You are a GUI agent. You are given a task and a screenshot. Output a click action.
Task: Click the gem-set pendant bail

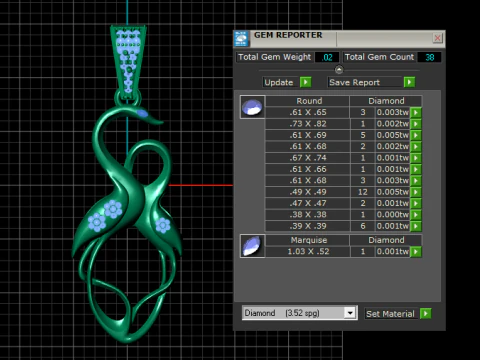[128, 62]
